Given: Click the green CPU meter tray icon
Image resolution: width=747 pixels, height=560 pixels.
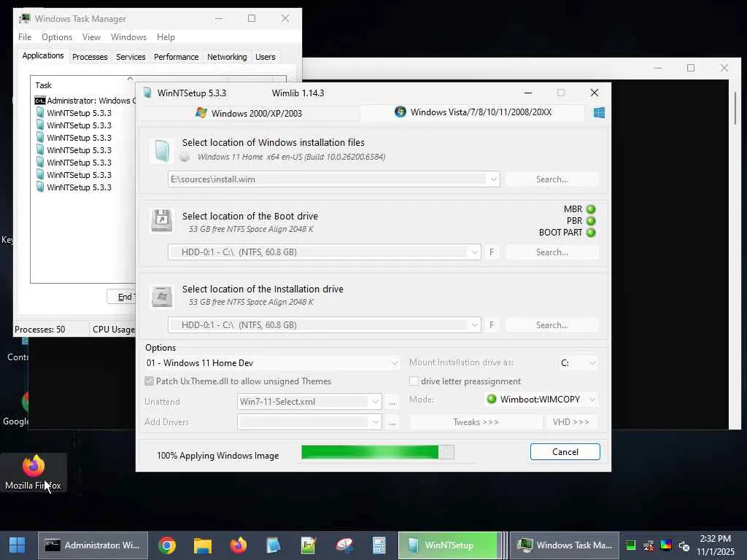Looking at the screenshot, I should (631, 545).
